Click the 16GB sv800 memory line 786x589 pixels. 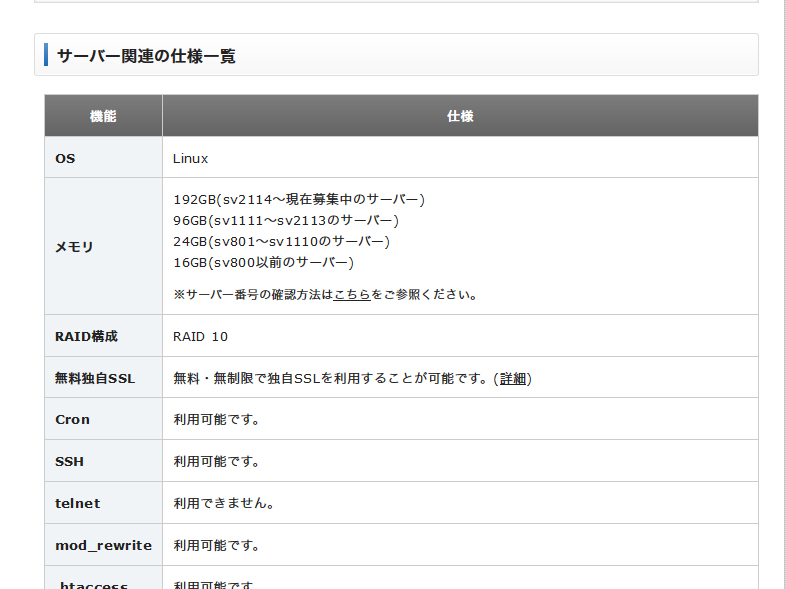tap(263, 263)
